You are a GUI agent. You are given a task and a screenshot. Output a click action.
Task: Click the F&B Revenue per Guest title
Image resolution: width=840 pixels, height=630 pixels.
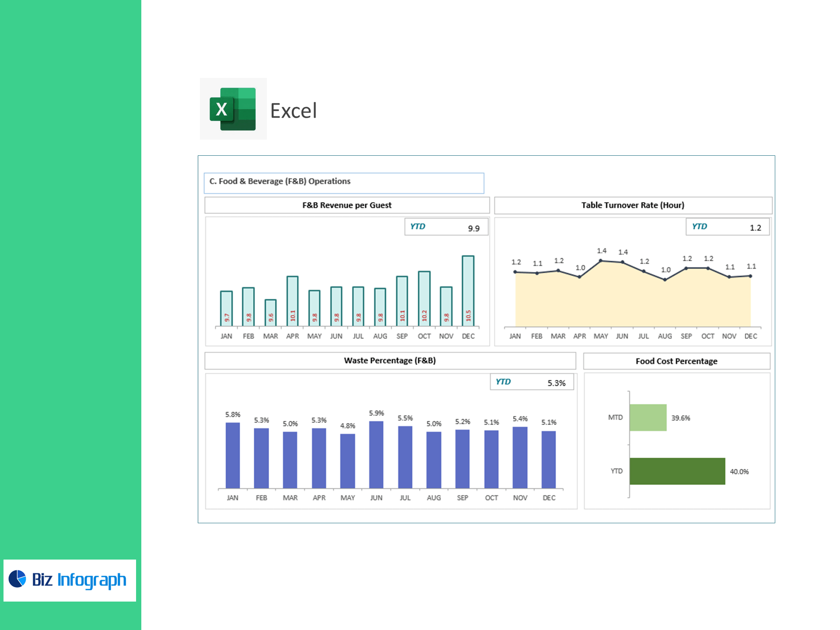click(346, 205)
